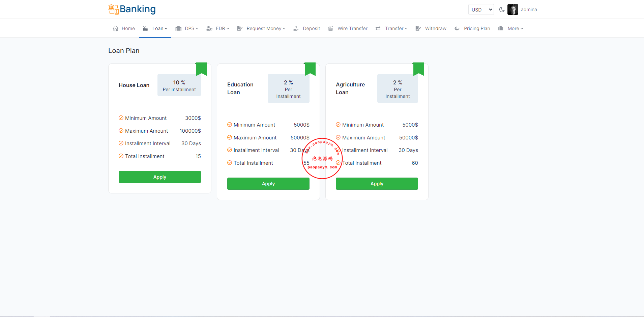Apply for the House Loan

click(159, 177)
